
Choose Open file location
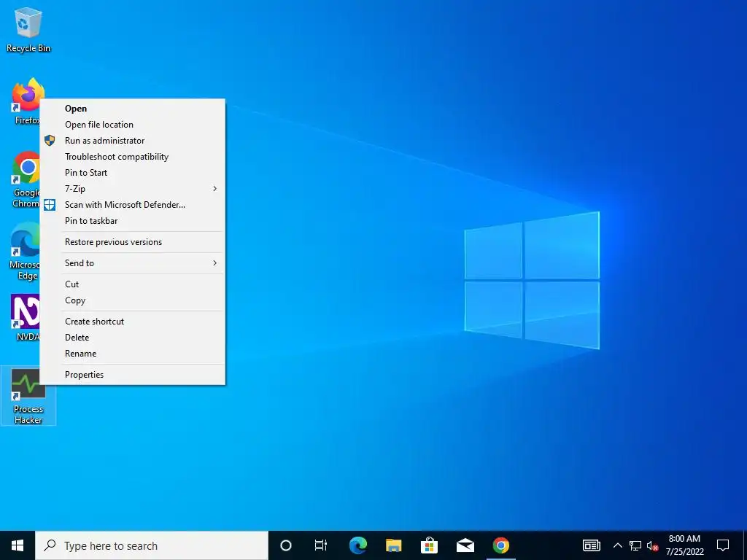point(133,125)
